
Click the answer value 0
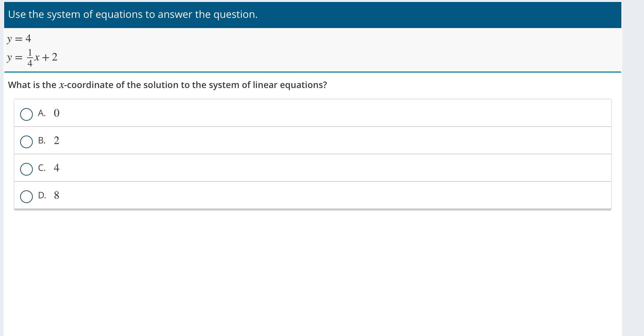[56, 113]
